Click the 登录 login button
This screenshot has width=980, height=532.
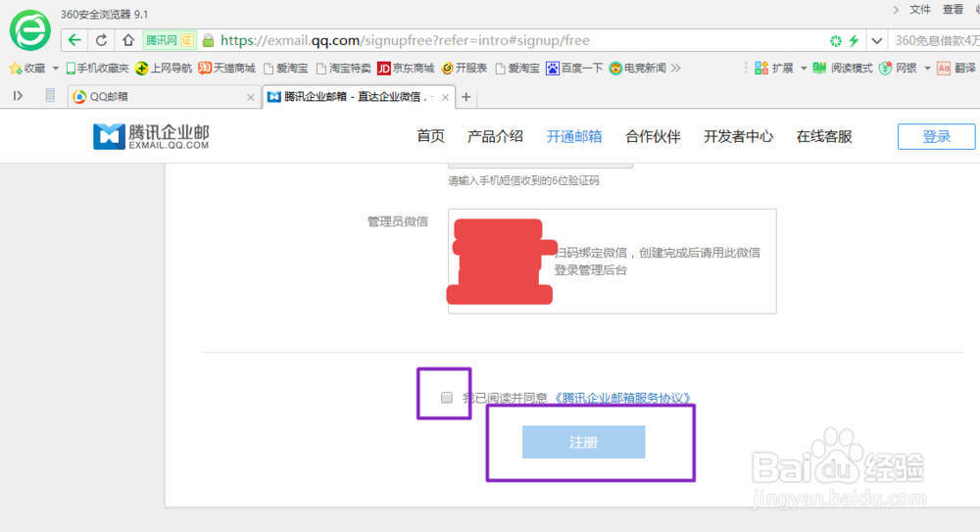pos(936,136)
